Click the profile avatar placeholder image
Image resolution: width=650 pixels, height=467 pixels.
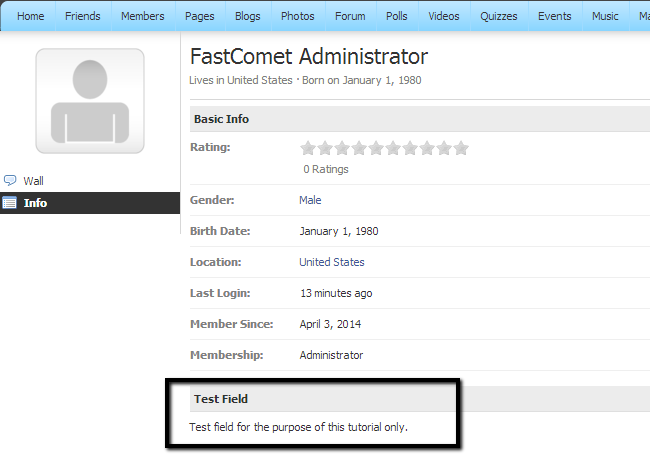(x=90, y=100)
